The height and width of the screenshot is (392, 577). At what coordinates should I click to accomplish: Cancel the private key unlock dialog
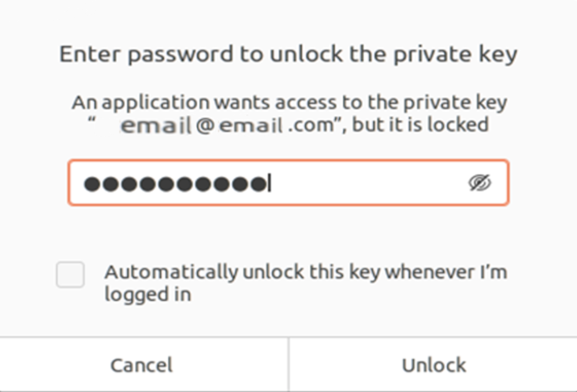click(x=142, y=365)
